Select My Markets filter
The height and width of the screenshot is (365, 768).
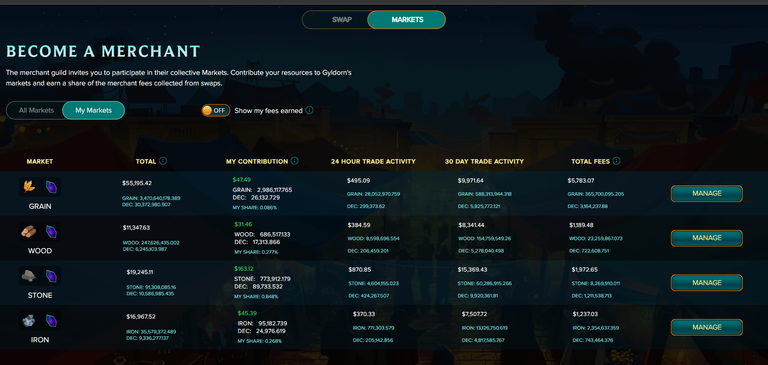tap(94, 110)
